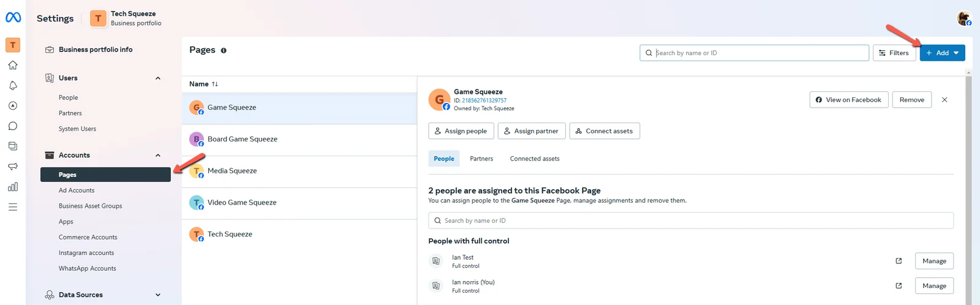Open WhatsApp Accounts in the sidebar
This screenshot has height=305, width=980.
tap(88, 268)
